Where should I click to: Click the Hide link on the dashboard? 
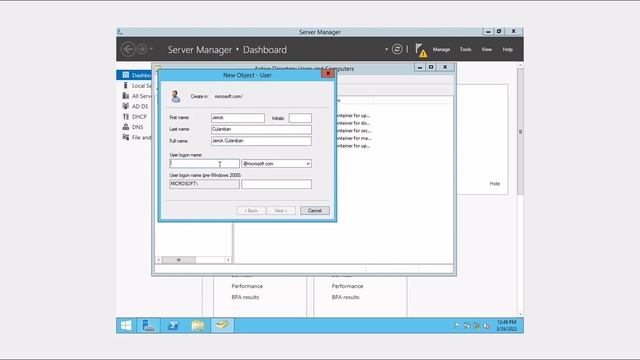point(495,184)
